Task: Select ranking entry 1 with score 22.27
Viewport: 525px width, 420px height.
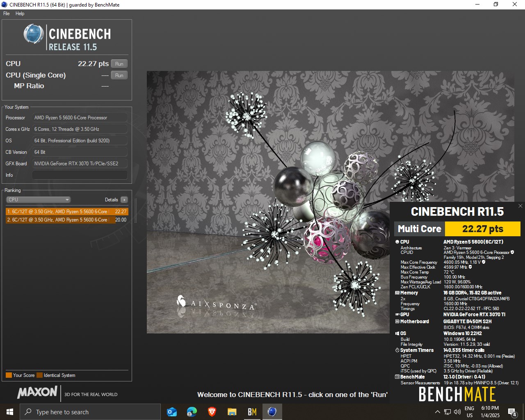Action: tap(67, 212)
